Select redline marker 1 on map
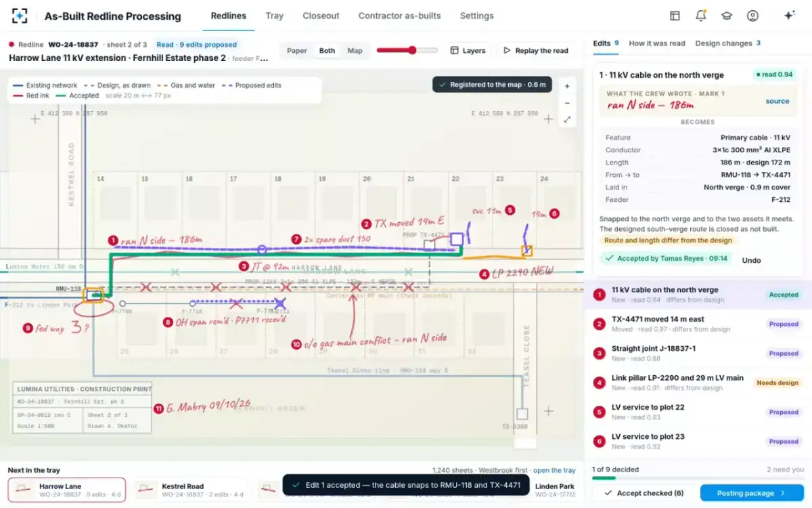This screenshot has width=812, height=508. click(x=113, y=240)
